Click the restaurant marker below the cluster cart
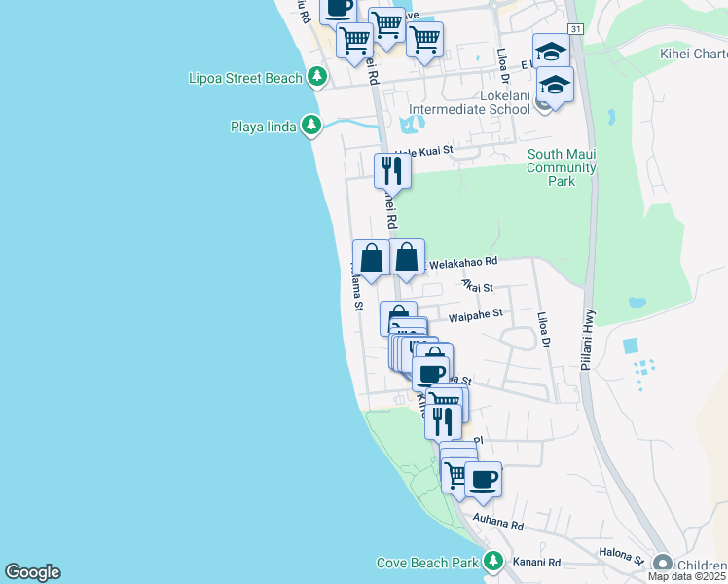This screenshot has width=728, height=584. (444, 421)
